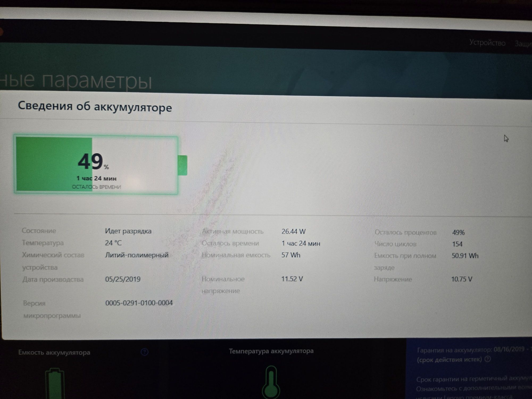Select the ОСТАЛОСЬ ВРЕМЕНИ caption in battery graphic
532x399 pixels.
click(x=96, y=187)
